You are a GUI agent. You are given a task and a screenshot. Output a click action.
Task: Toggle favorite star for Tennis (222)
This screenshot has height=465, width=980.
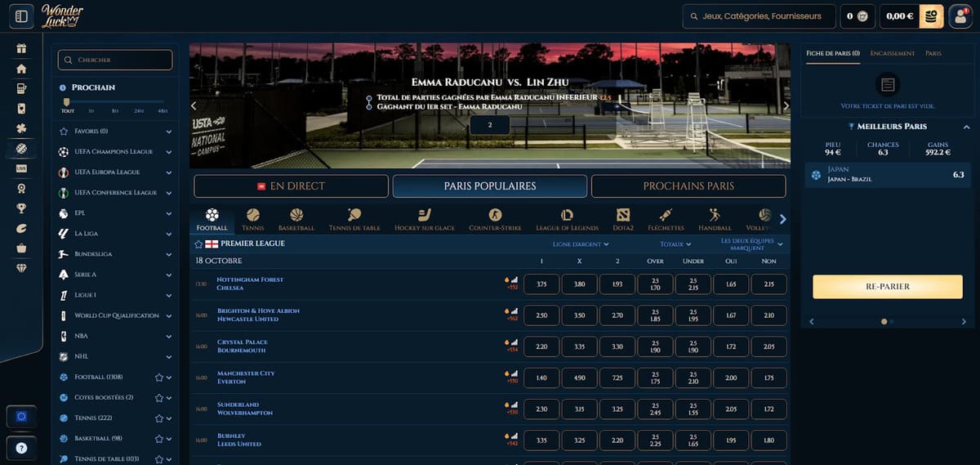coord(159,418)
